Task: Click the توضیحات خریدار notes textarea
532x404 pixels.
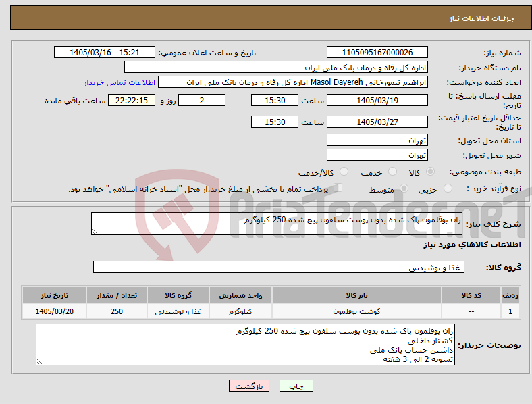Action: tap(245, 345)
